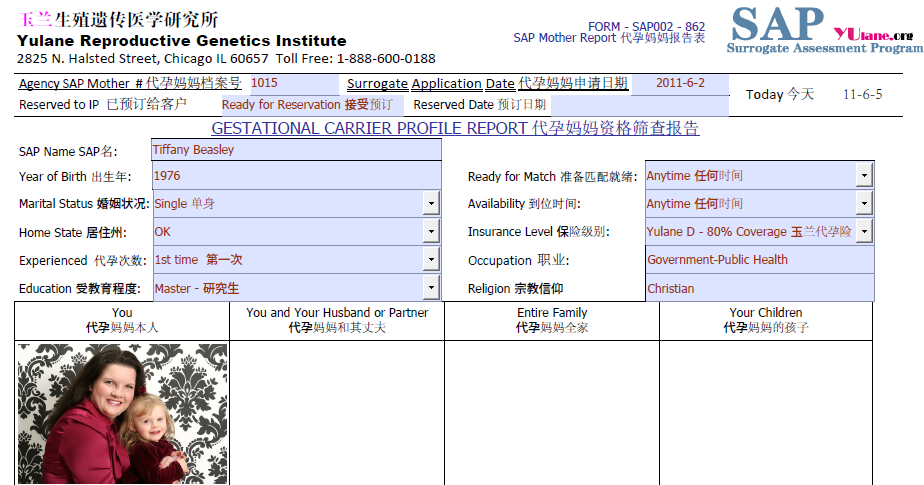
Task: Click the 'Single' marital status value
Action: point(184,204)
